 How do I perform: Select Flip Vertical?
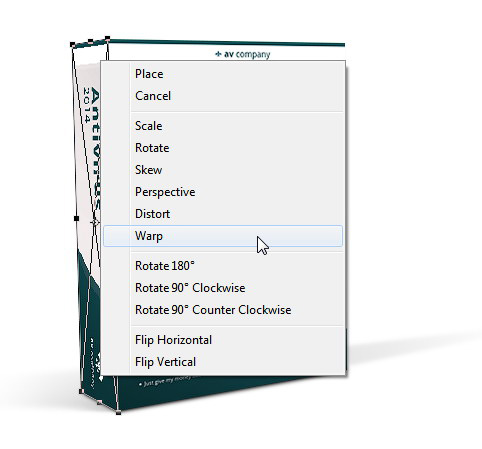pyautogui.click(x=223, y=362)
